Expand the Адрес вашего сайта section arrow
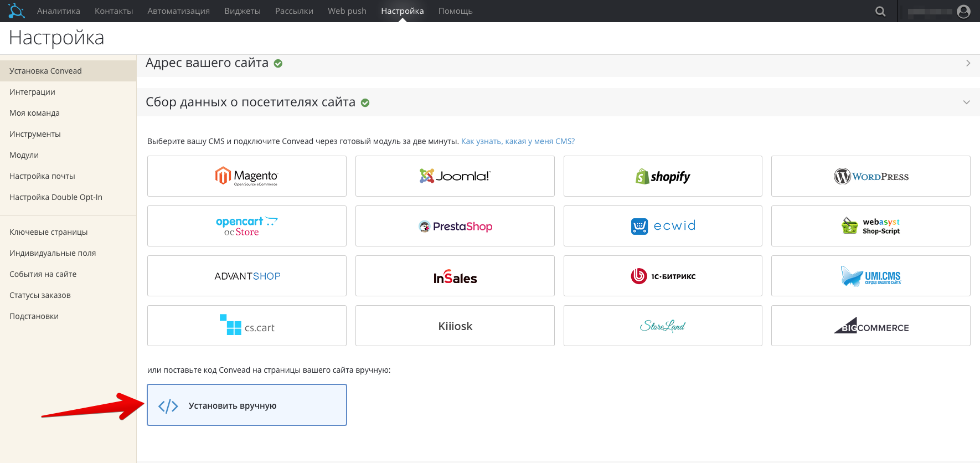 click(x=968, y=63)
